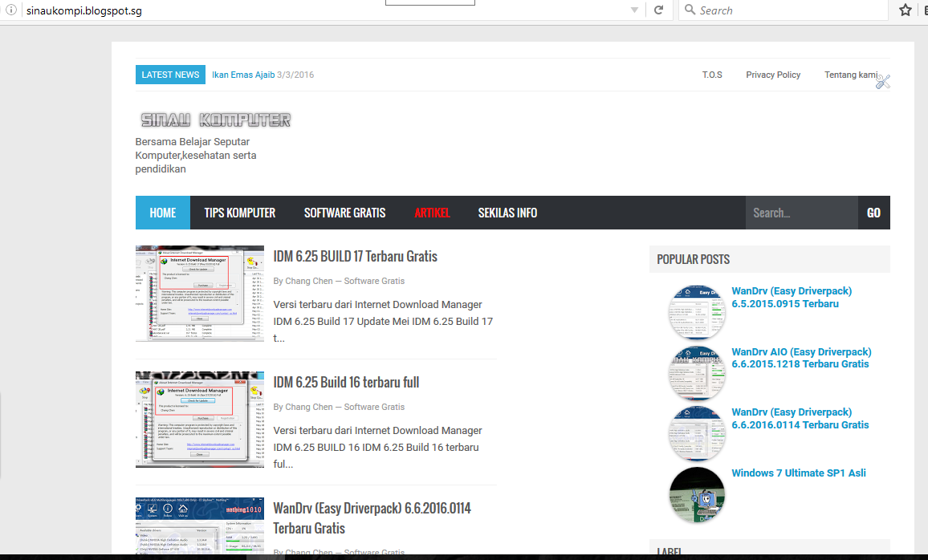Screen dimensions: 928x560
Task: Click the site Search... input field
Action: coord(802,213)
